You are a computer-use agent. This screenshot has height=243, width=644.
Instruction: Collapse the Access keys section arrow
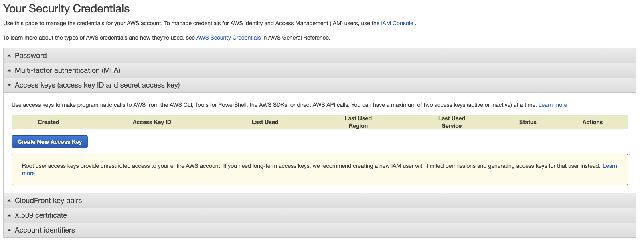[9, 85]
